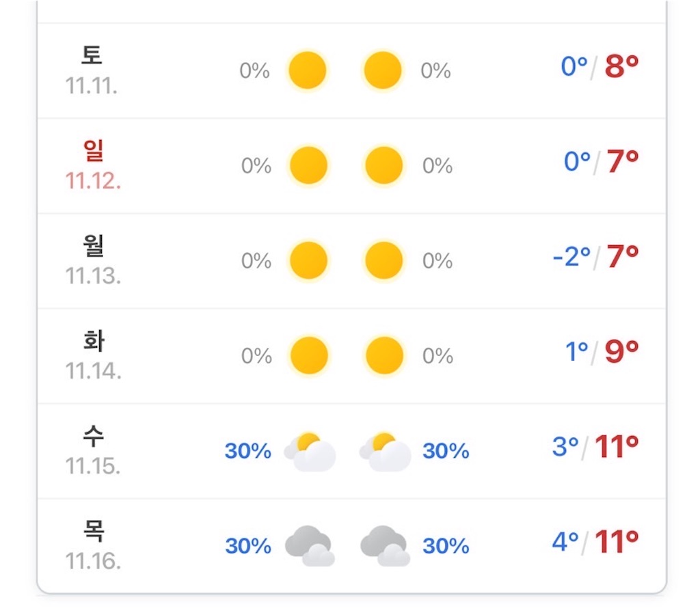Screen dimensions: 700x615
Task: Tap the sun icon beside Tuesday 11.14
Action: tap(308, 355)
